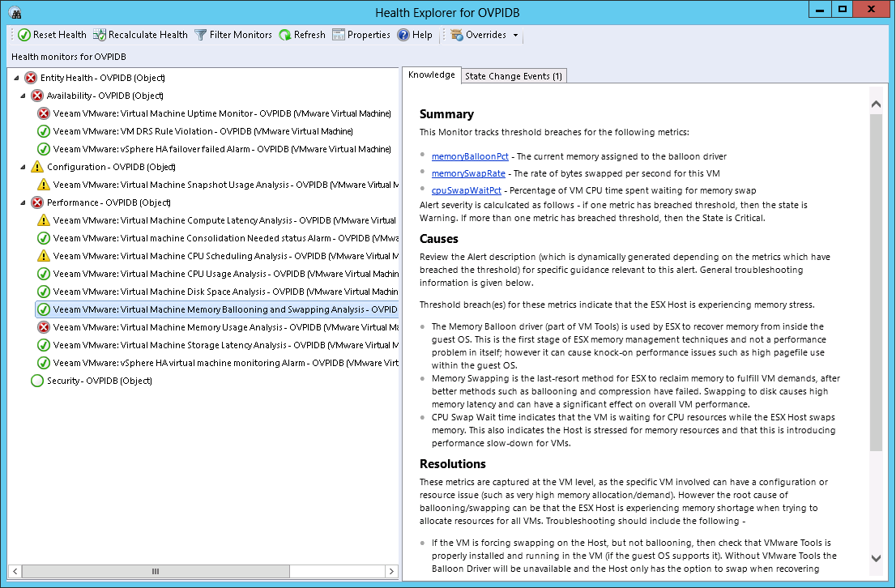Click the green check on CPU Usage Analysis
The height and width of the screenshot is (588, 896).
click(x=44, y=274)
